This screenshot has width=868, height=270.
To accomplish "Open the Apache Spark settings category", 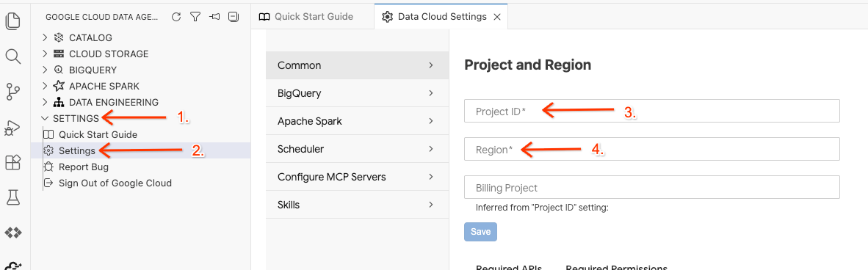I will [x=357, y=121].
